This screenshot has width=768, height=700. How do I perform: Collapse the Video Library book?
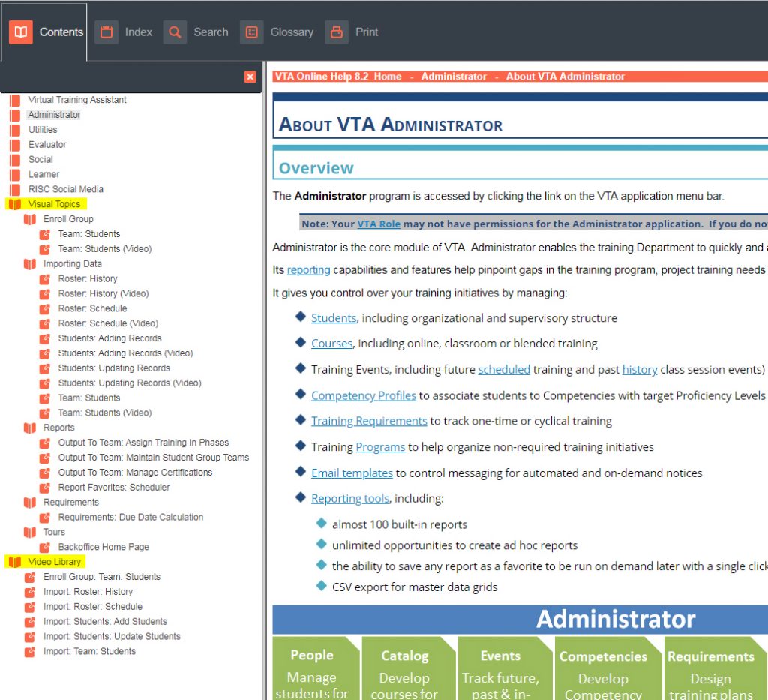(15, 562)
